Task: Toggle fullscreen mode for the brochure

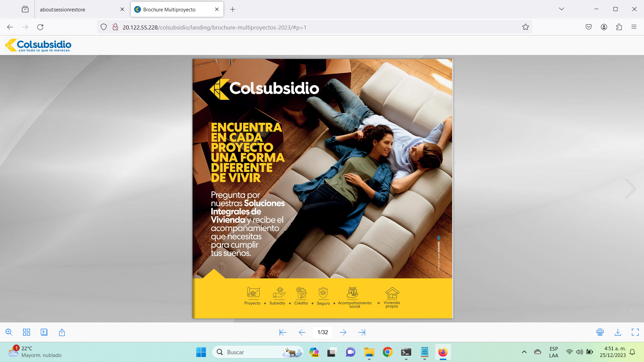Action: click(x=635, y=332)
